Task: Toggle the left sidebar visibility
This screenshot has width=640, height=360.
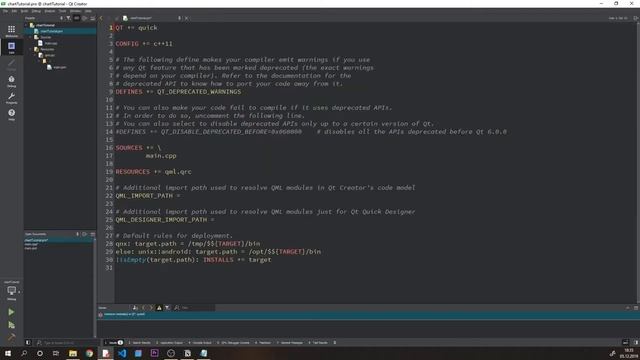Action: [28, 342]
